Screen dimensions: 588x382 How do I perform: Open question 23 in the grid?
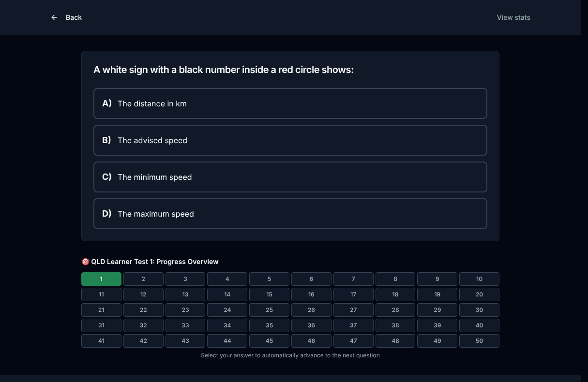click(185, 310)
